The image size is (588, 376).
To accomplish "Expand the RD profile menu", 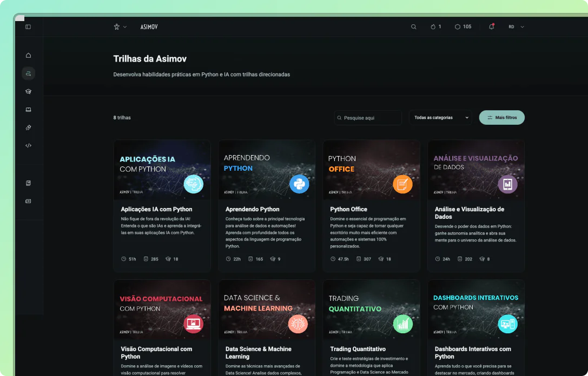I will (x=516, y=26).
